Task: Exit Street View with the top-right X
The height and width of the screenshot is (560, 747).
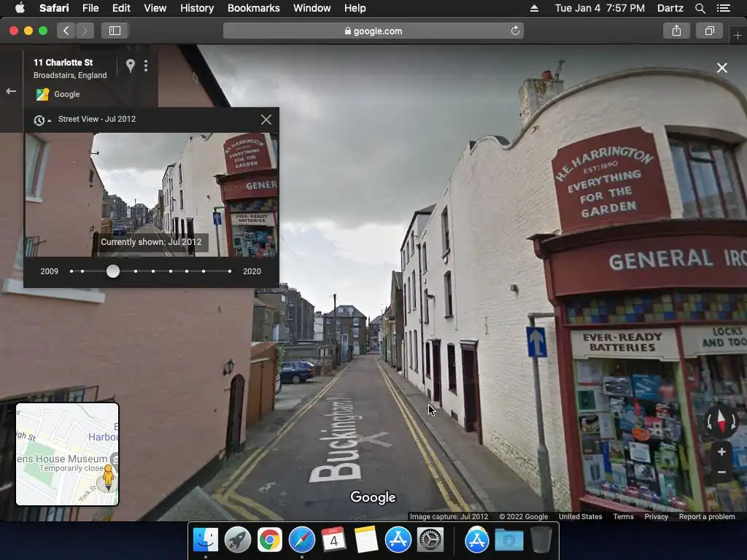Action: (722, 68)
